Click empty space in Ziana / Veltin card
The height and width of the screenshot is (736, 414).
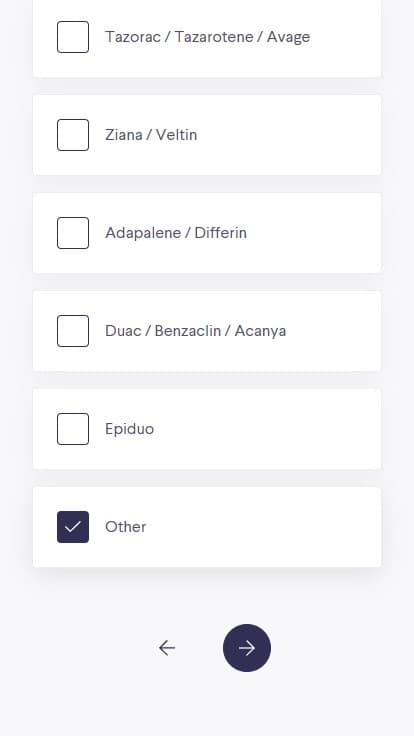(291, 135)
